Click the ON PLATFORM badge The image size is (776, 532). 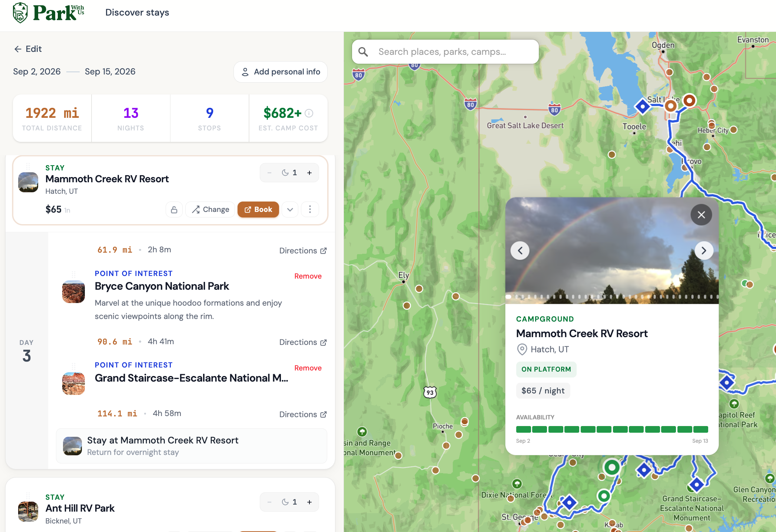546,369
